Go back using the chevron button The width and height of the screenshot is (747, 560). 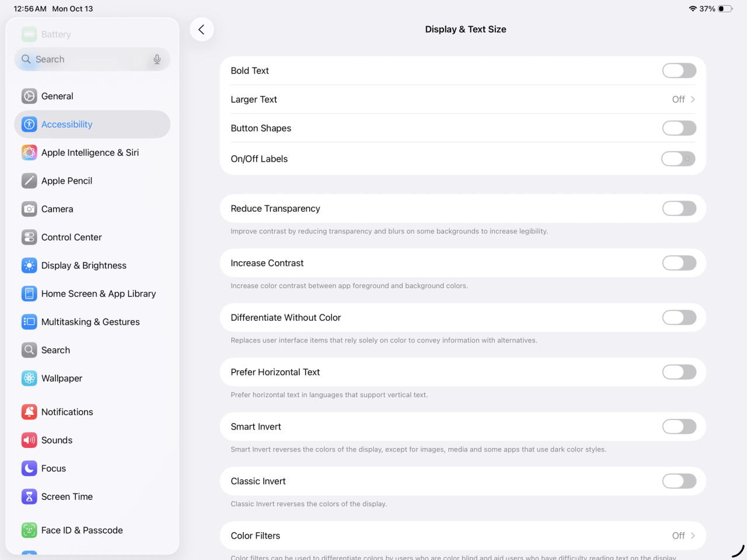point(202,29)
